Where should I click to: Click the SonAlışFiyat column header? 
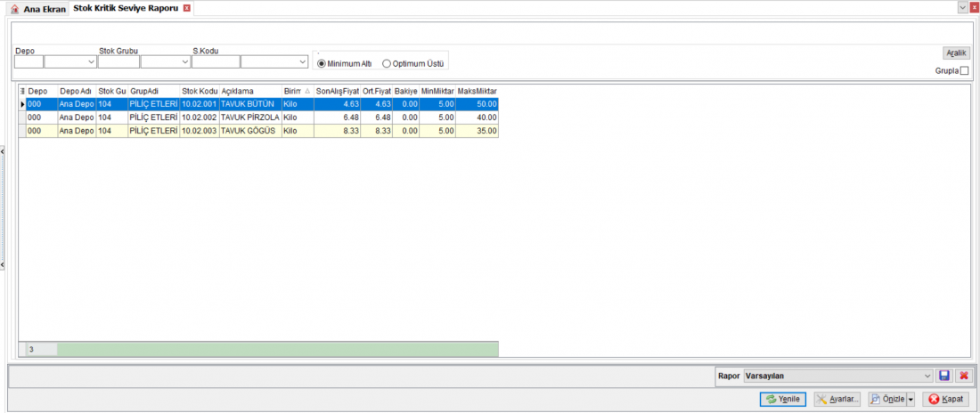tap(337, 91)
